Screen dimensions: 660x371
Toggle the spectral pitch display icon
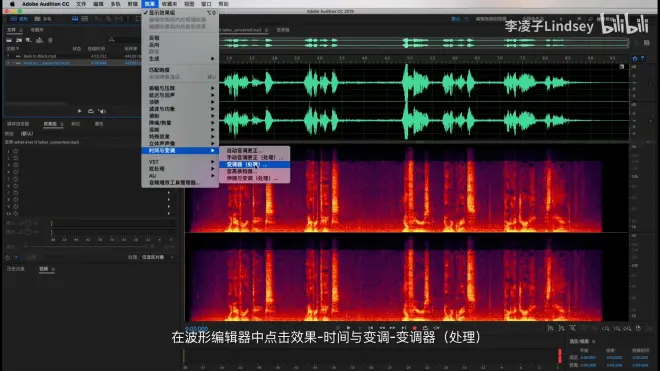coord(85,19)
